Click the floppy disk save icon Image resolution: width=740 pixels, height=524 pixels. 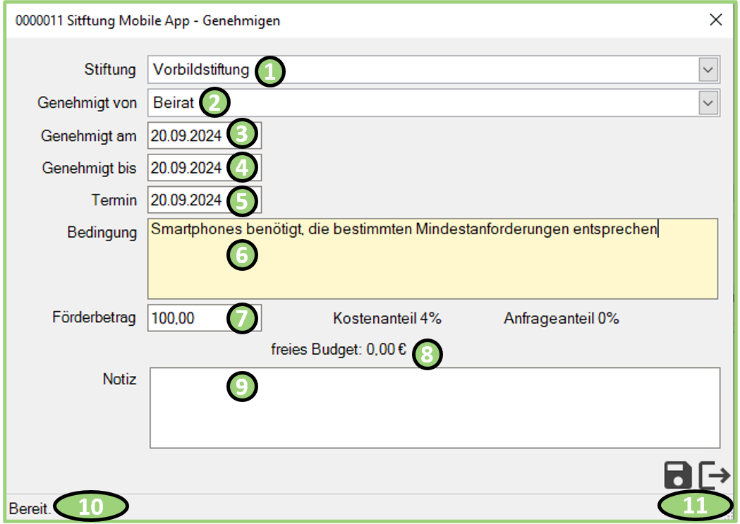tap(677, 475)
